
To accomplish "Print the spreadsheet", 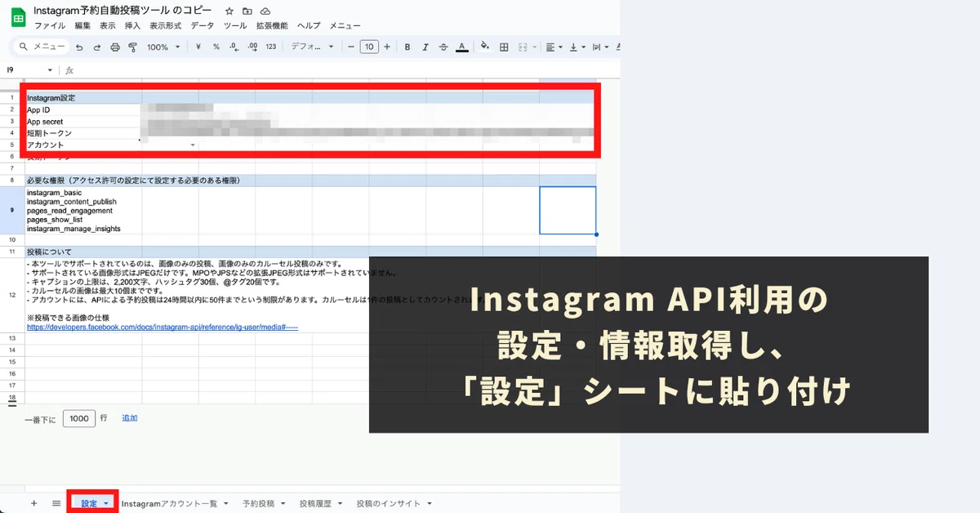I will pyautogui.click(x=115, y=47).
